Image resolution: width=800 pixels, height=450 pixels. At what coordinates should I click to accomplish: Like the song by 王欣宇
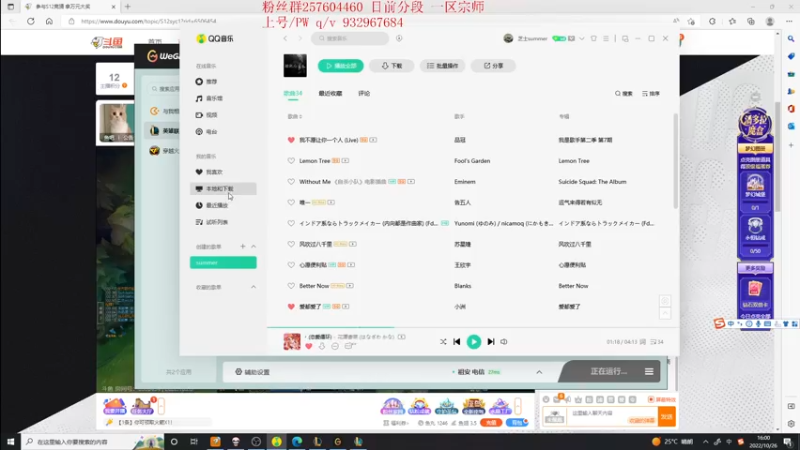tap(291, 265)
